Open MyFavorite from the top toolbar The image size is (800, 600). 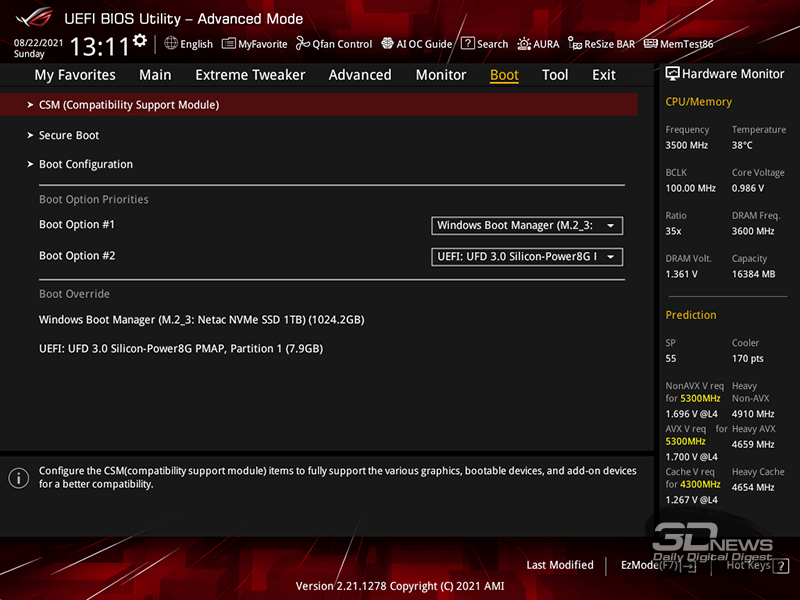255,44
